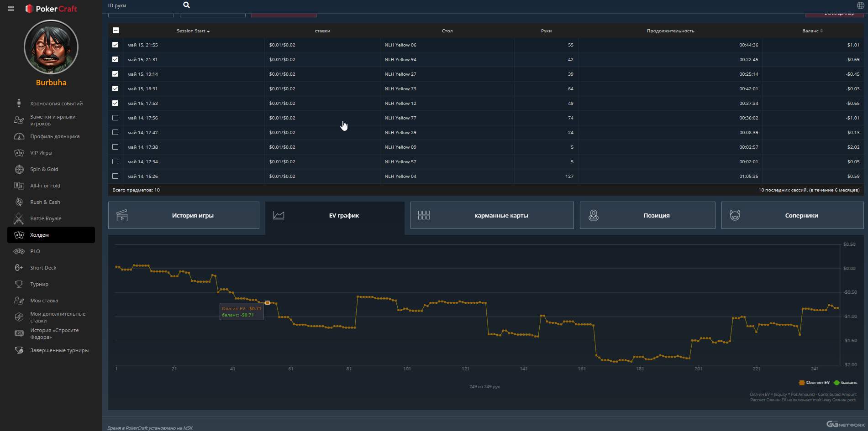Toggle Олл-ин EV legend series
868x431 pixels.
pyautogui.click(x=815, y=383)
